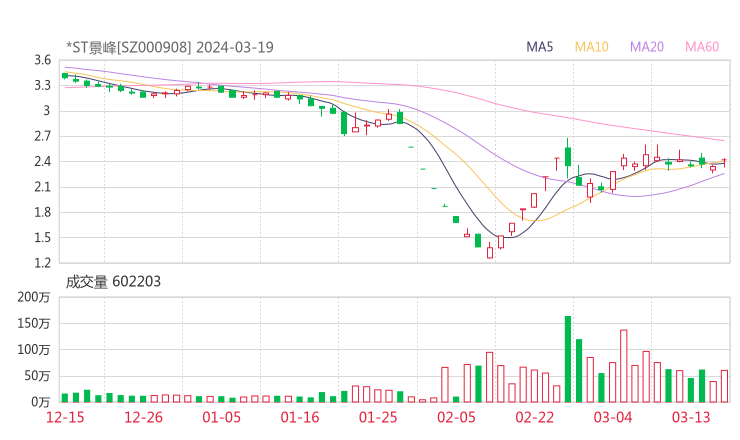
Task: Select the 0万 volume axis label
Action: tap(41, 403)
